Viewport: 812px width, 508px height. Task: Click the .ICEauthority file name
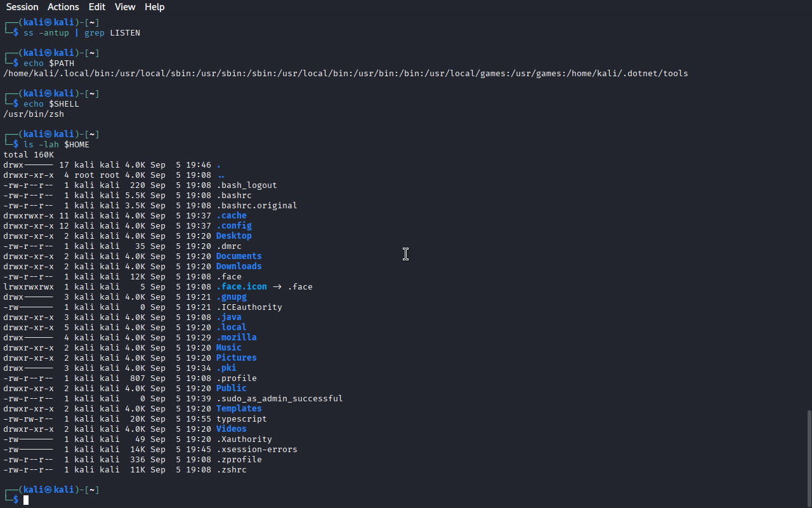[249, 307]
